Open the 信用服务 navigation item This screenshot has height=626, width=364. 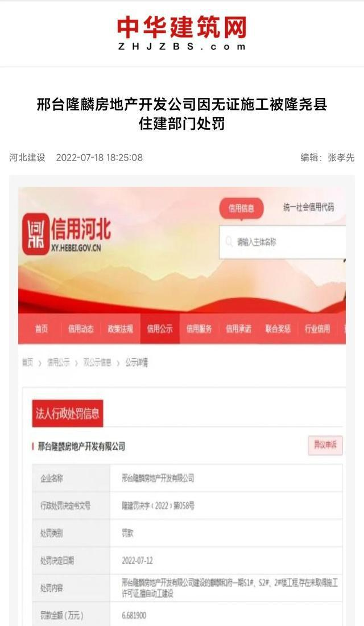click(199, 328)
